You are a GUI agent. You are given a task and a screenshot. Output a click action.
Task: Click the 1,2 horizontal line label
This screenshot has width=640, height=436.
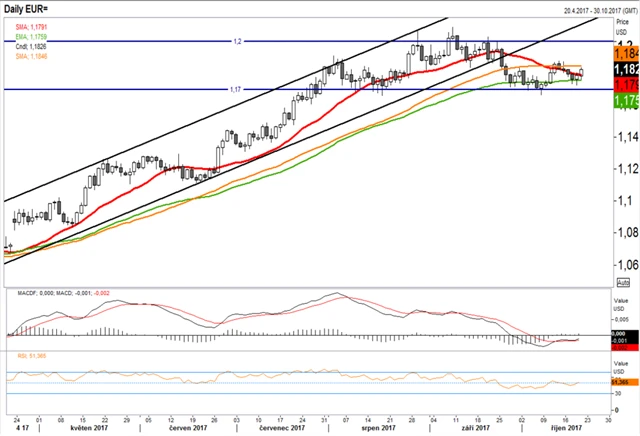pyautogui.click(x=237, y=41)
